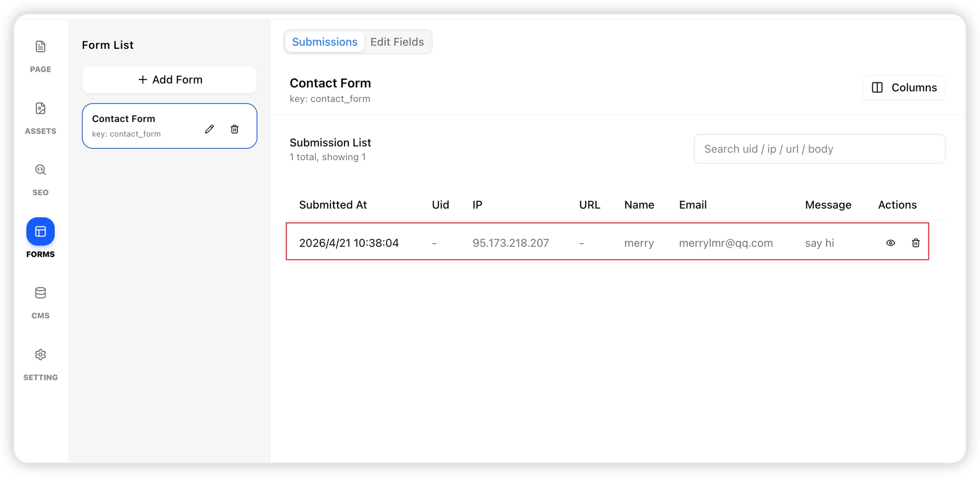This screenshot has height=477, width=980.
Task: Delete merry's submission row
Action: coord(915,243)
